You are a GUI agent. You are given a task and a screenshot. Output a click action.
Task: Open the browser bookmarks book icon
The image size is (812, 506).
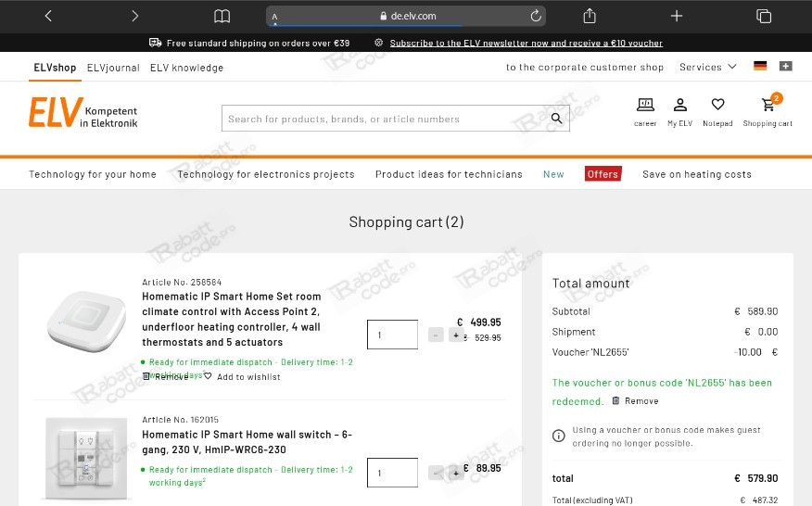coord(222,16)
